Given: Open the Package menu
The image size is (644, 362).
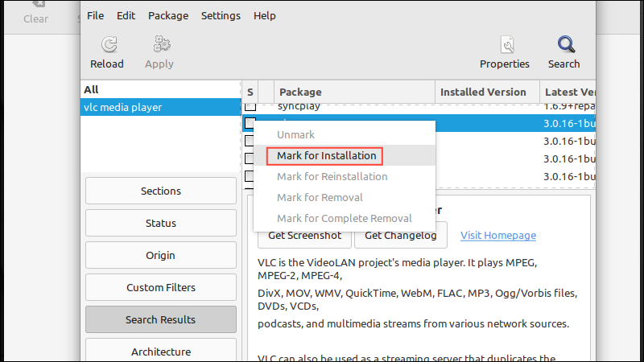Looking at the screenshot, I should (x=168, y=15).
